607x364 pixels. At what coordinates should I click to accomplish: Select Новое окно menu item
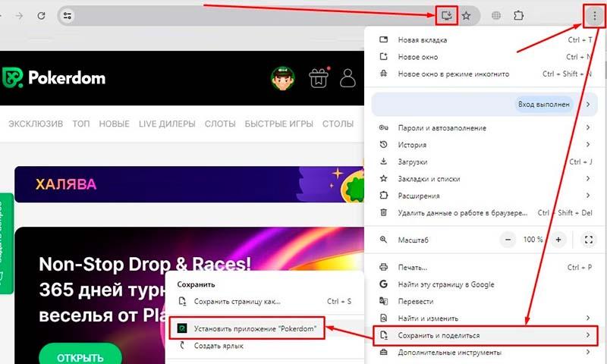[x=485, y=57]
